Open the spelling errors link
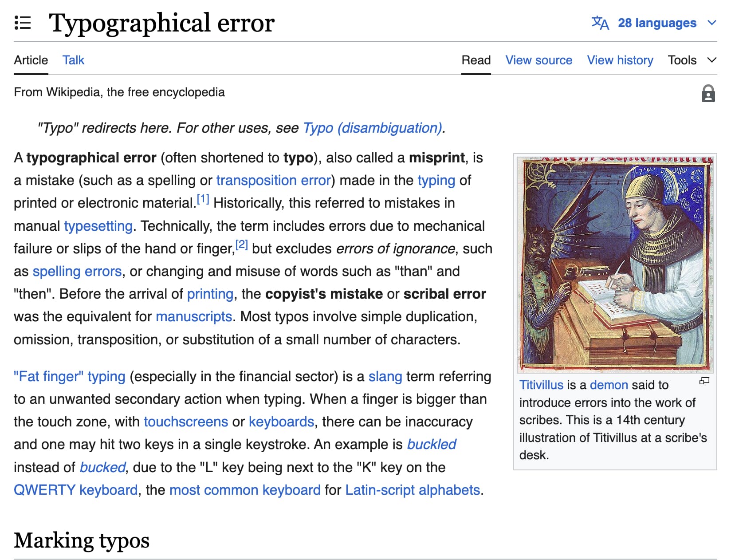Image resolution: width=731 pixels, height=560 pixels. tap(77, 271)
